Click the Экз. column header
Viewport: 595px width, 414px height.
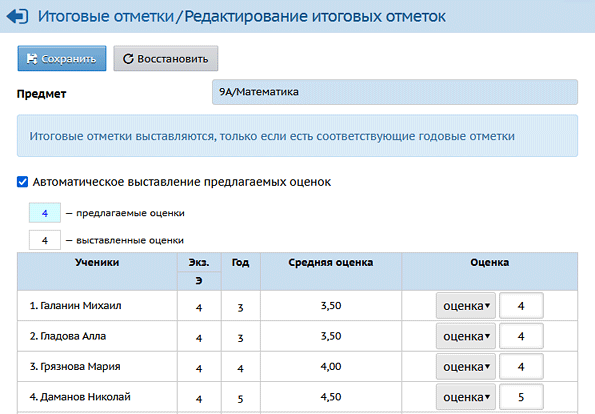(x=199, y=262)
